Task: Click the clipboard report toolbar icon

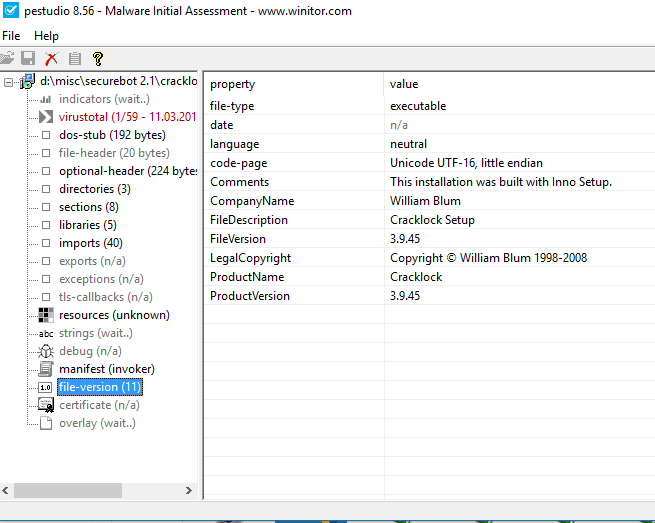Action: (x=74, y=59)
